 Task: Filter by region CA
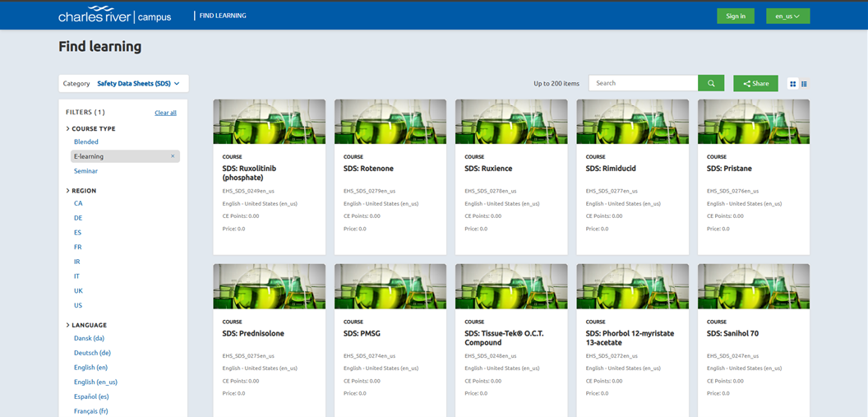(78, 203)
